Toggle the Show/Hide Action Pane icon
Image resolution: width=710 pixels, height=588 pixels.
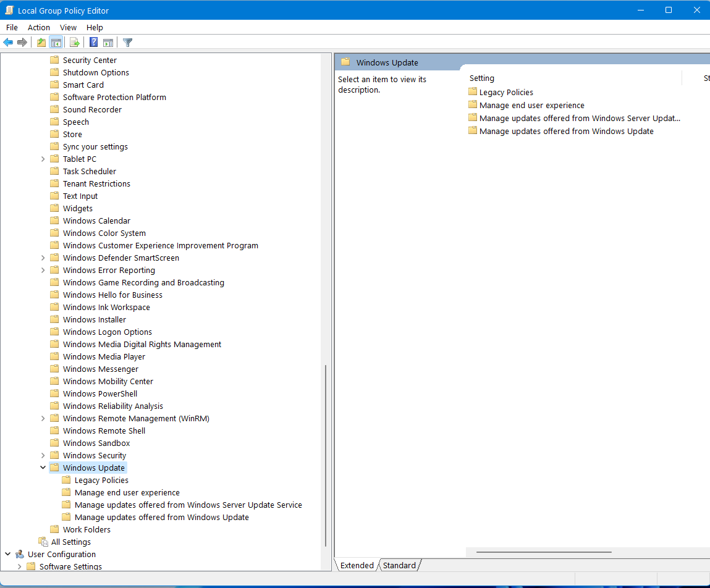tap(108, 43)
